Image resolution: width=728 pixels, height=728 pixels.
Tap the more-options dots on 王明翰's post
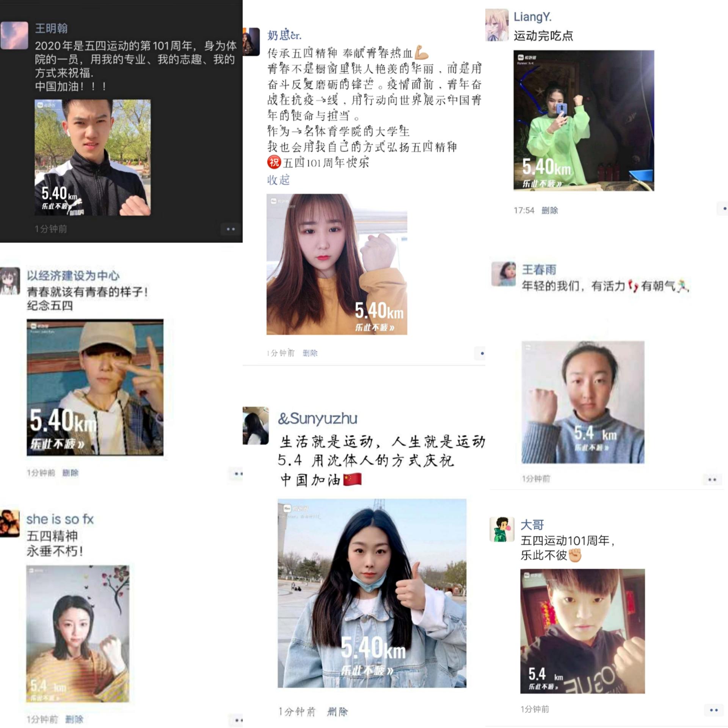pyautogui.click(x=231, y=229)
